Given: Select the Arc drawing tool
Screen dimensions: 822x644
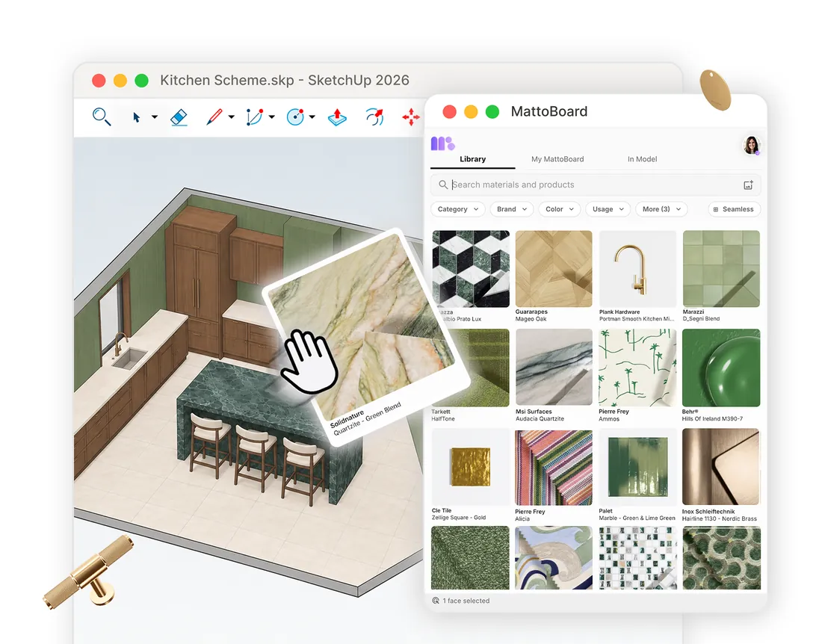Looking at the screenshot, I should point(254,117).
